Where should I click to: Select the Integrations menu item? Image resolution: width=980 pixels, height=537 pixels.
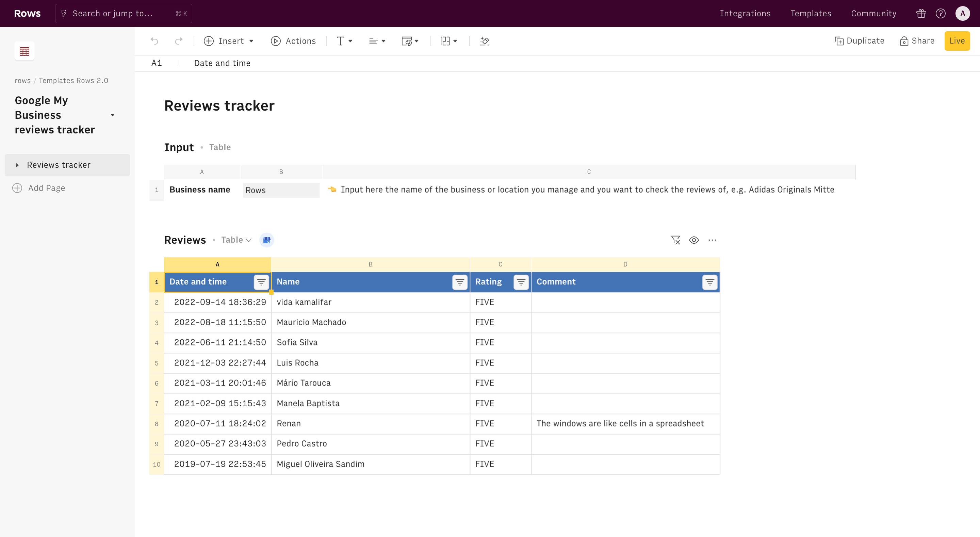point(745,13)
